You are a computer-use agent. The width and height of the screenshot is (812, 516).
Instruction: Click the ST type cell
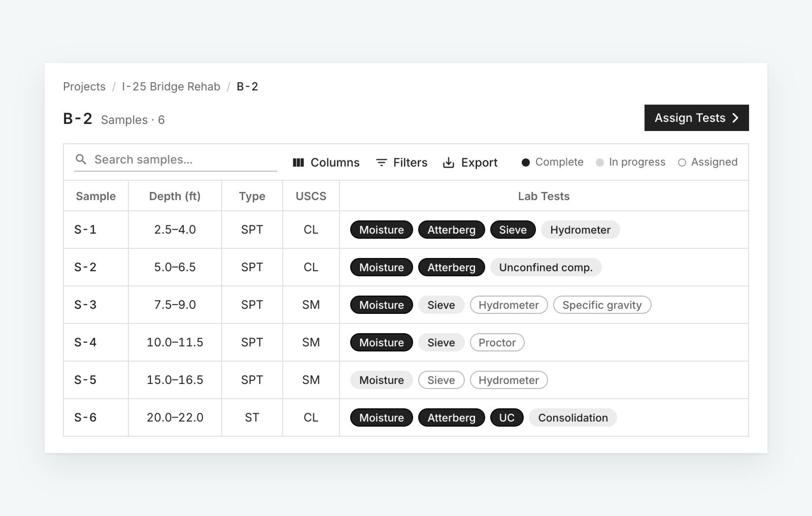[252, 417]
